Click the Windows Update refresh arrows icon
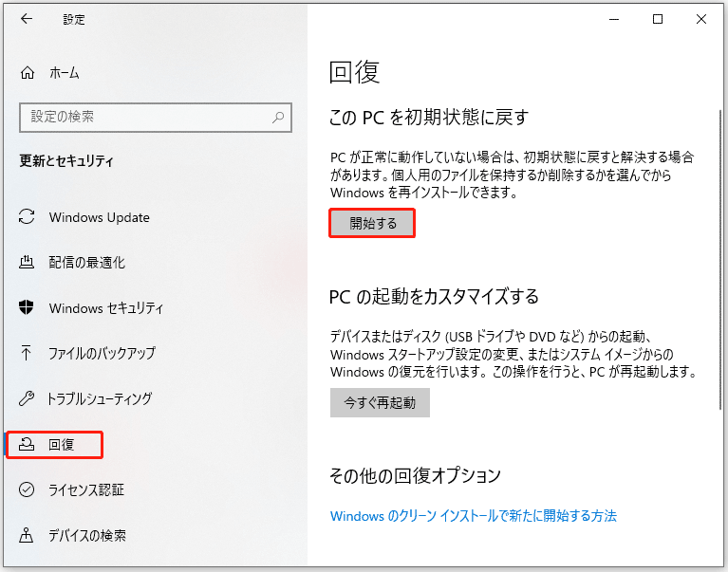Image resolution: width=728 pixels, height=572 pixels. (x=27, y=216)
